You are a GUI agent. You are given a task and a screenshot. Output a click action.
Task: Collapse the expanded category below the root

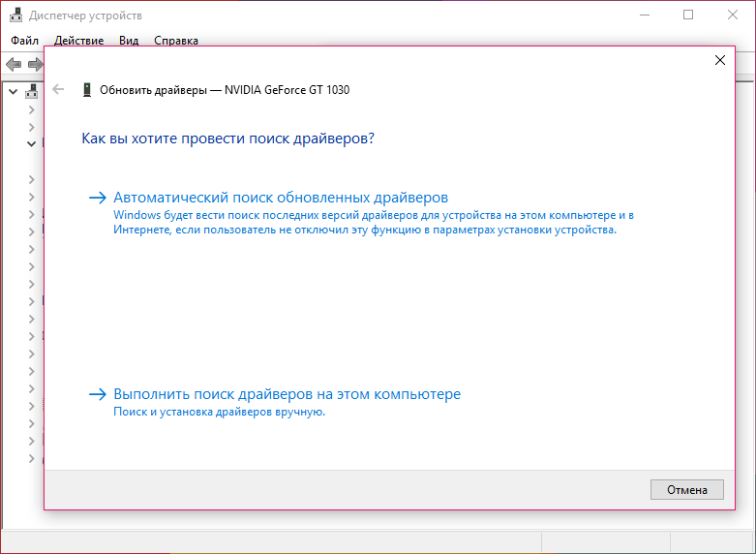click(x=31, y=143)
